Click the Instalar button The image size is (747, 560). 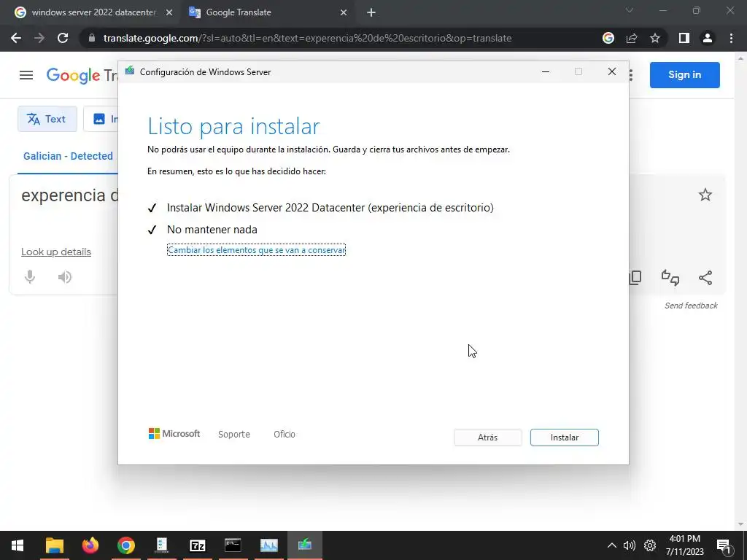[564, 437]
